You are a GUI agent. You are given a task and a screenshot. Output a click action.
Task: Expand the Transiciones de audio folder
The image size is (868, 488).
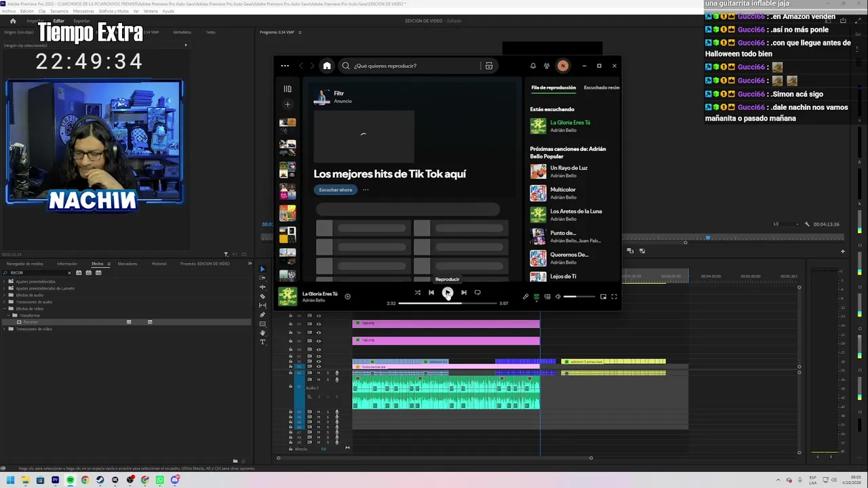(x=5, y=302)
